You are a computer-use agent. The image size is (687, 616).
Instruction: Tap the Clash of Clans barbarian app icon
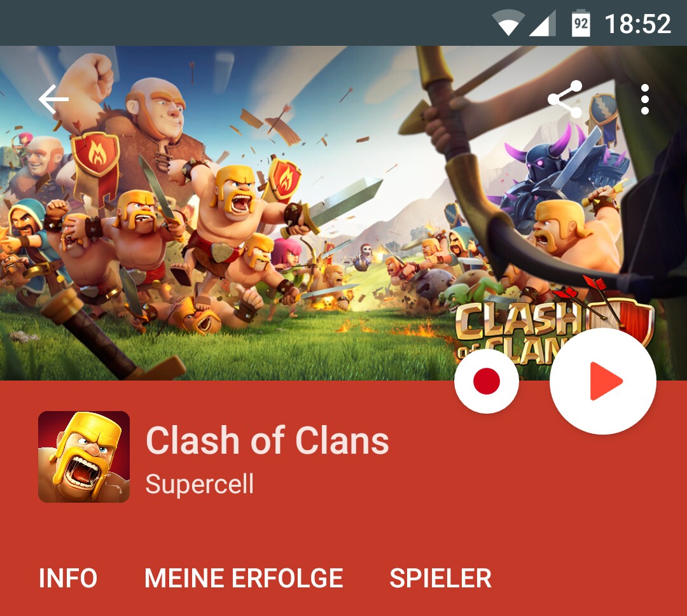[84, 456]
